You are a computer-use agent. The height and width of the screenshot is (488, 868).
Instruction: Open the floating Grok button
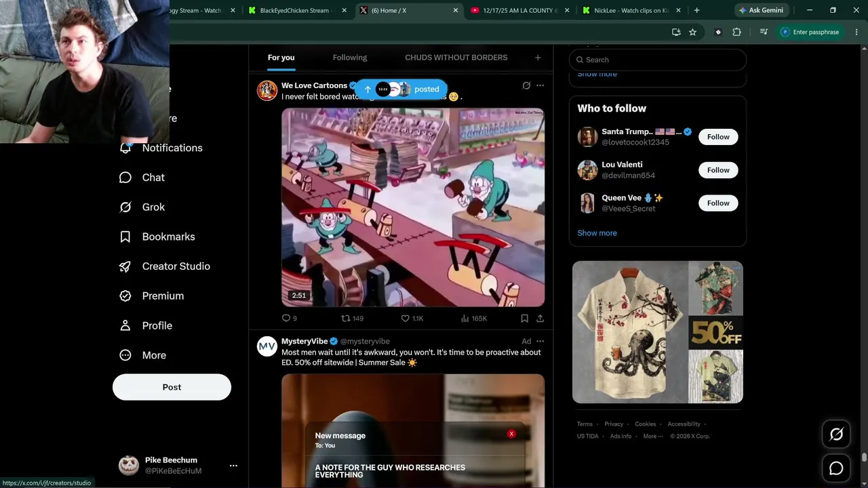[x=836, y=434]
